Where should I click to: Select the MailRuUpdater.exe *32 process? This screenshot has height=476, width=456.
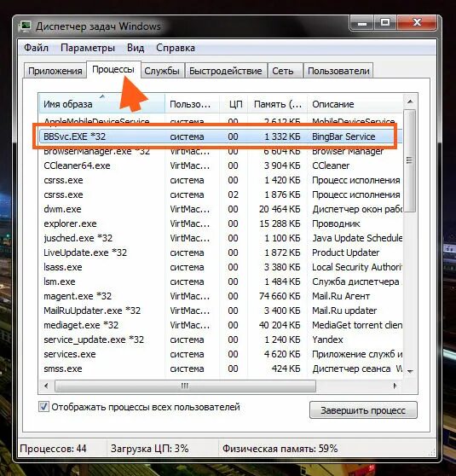click(221, 311)
